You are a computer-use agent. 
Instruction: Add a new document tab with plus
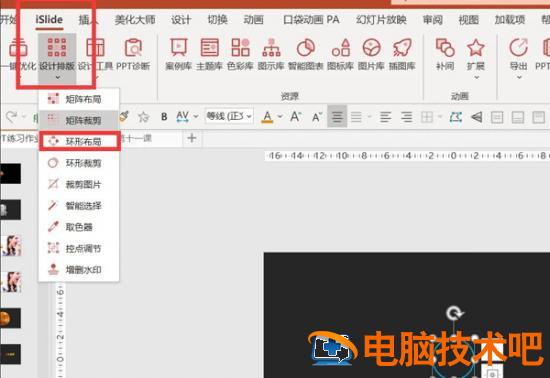(192, 138)
